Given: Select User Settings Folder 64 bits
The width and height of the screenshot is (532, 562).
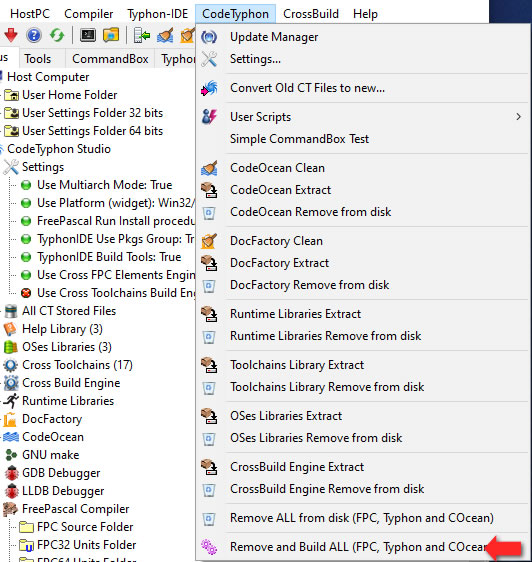Looking at the screenshot, I should pos(92,131).
